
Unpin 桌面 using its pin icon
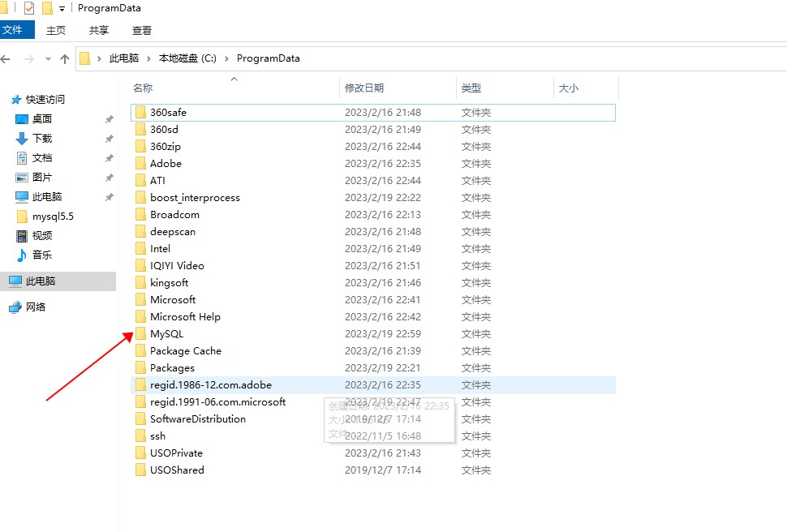pyautogui.click(x=109, y=119)
